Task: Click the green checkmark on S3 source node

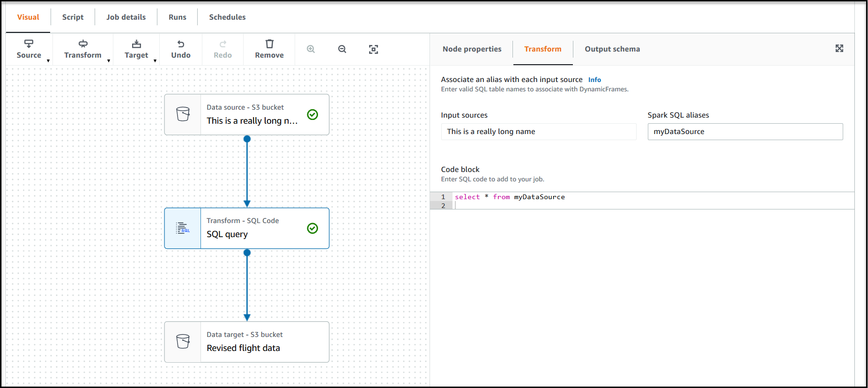Action: (x=312, y=115)
